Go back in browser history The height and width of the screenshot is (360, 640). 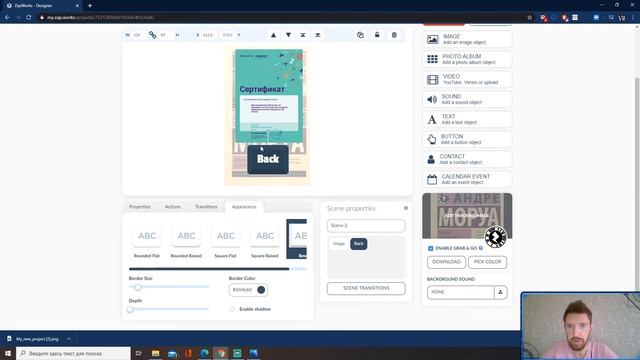[x=7, y=18]
